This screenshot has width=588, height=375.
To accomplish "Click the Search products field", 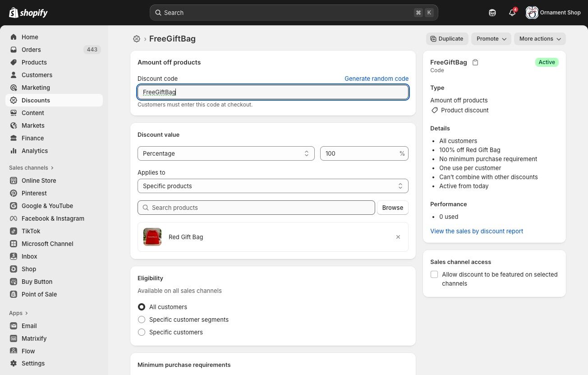I will (256, 208).
